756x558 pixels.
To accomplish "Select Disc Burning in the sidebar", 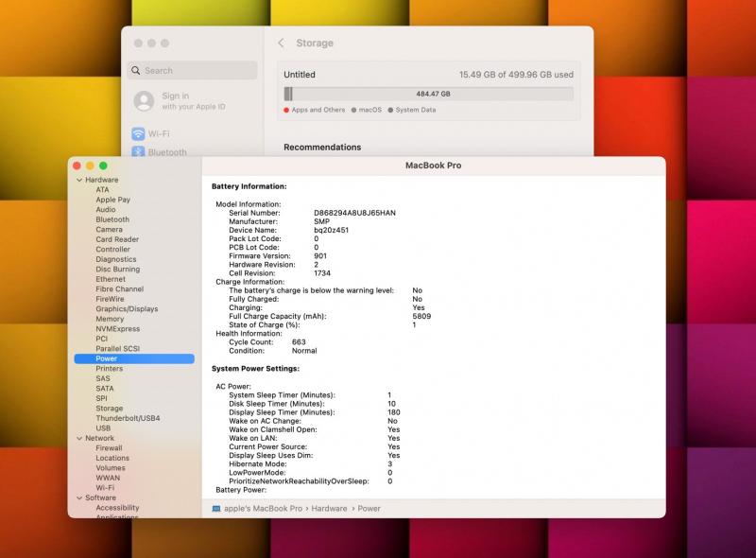I will coord(117,269).
